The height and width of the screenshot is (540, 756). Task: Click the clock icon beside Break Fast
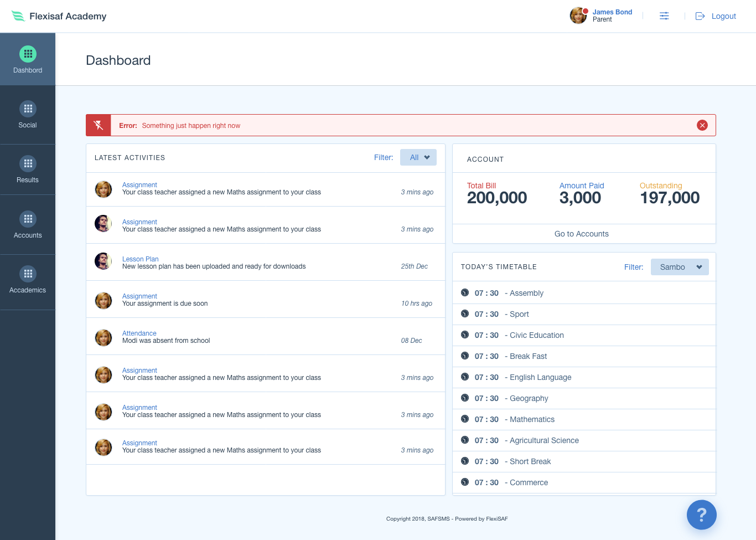pyautogui.click(x=465, y=356)
